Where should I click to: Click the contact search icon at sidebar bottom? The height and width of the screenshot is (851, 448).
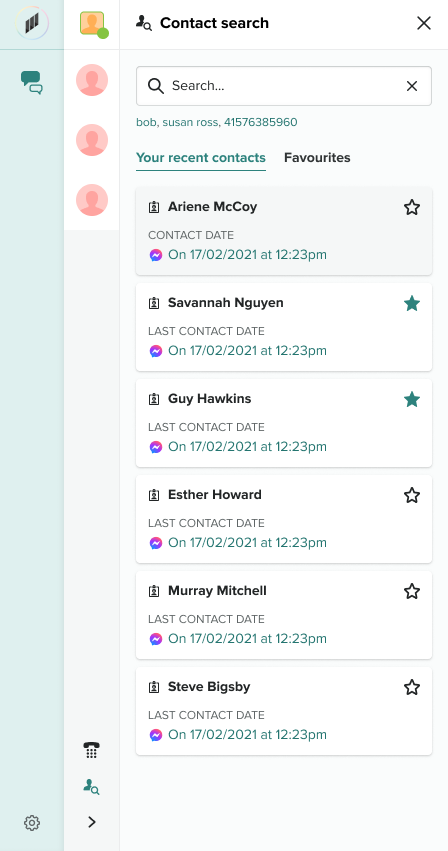(x=91, y=787)
